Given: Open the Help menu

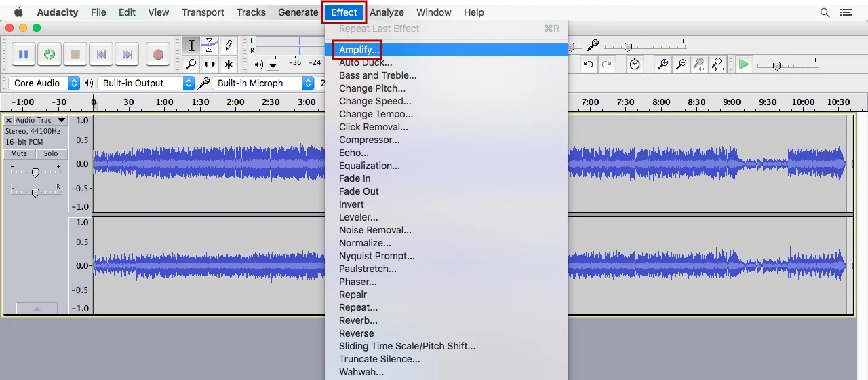Looking at the screenshot, I should tap(473, 12).
